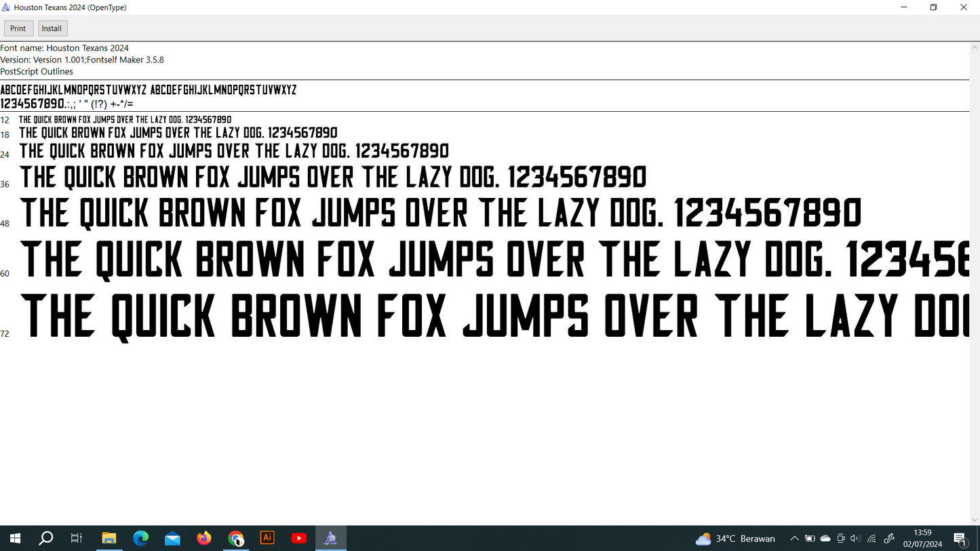The width and height of the screenshot is (980, 551).
Task: Expand hidden system tray icons chevron
Action: [x=794, y=539]
